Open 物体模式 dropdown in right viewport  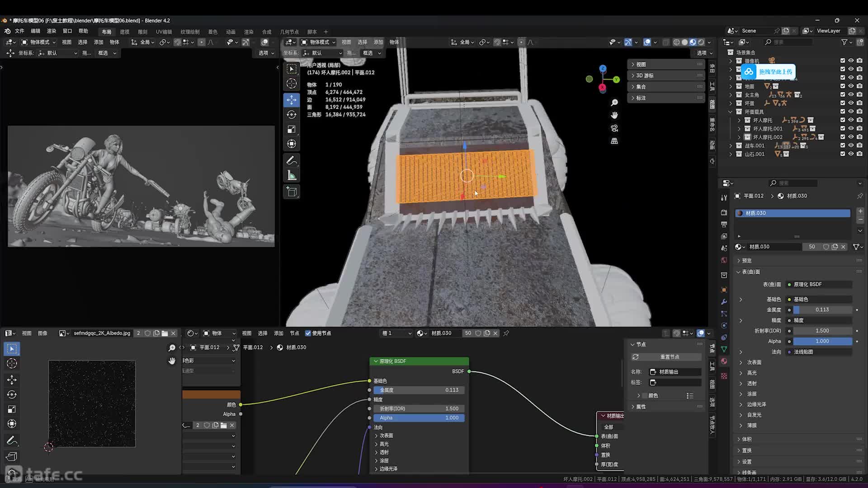point(318,42)
